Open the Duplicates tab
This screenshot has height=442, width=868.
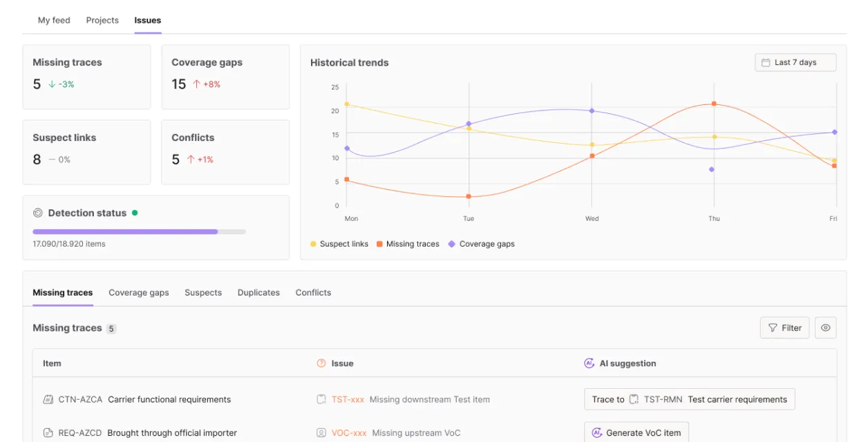[x=258, y=292]
